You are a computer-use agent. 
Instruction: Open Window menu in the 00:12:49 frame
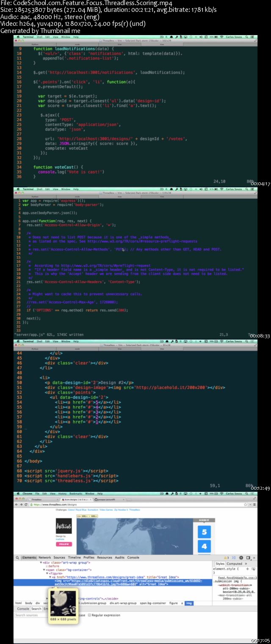66,341
